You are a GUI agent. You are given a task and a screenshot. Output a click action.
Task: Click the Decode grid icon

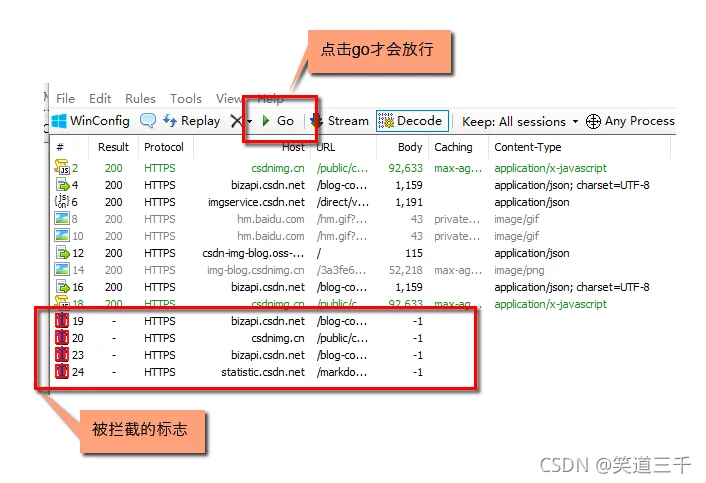click(x=386, y=121)
